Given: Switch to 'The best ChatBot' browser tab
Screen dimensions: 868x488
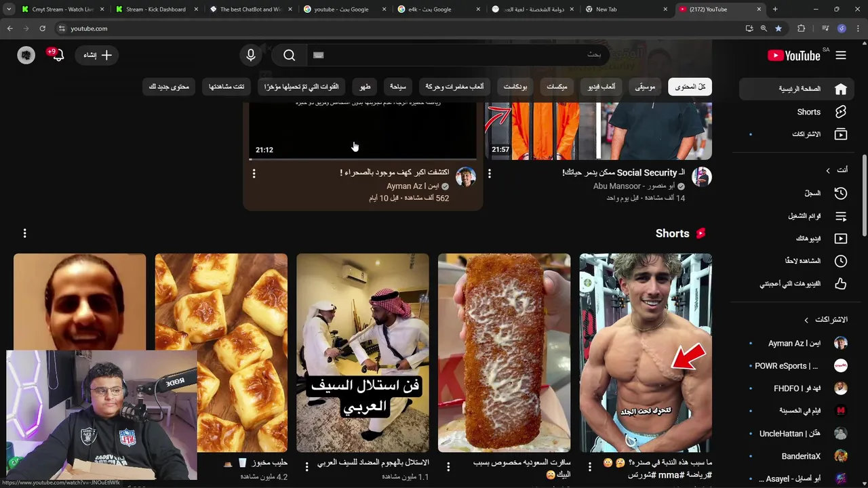Looking at the screenshot, I should coord(250,9).
